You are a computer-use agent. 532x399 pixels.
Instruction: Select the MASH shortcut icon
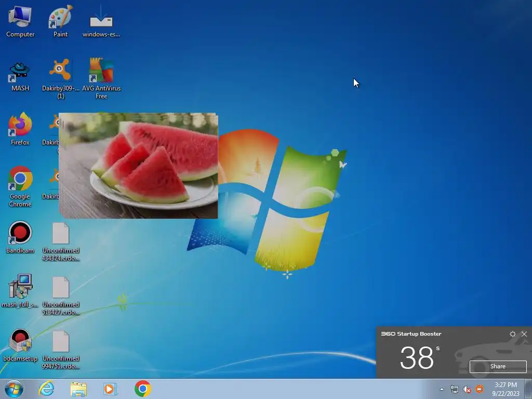[x=20, y=77]
